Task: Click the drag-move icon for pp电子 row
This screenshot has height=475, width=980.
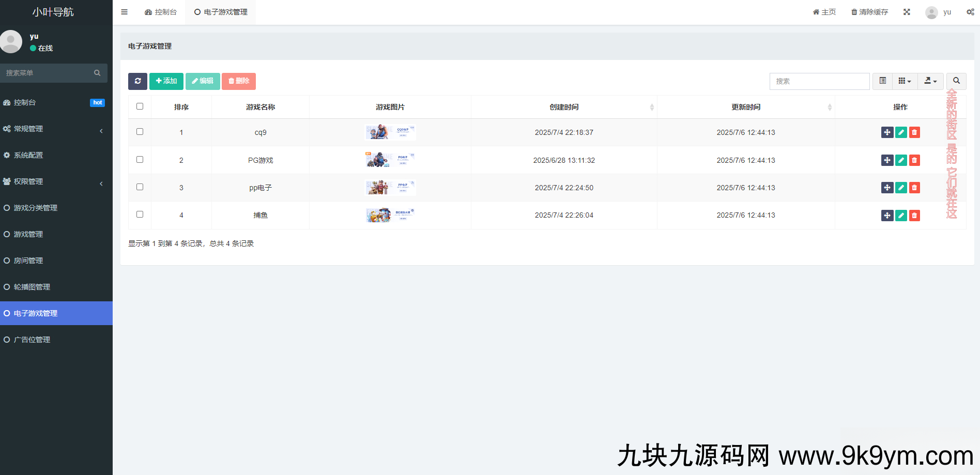Action: [887, 188]
